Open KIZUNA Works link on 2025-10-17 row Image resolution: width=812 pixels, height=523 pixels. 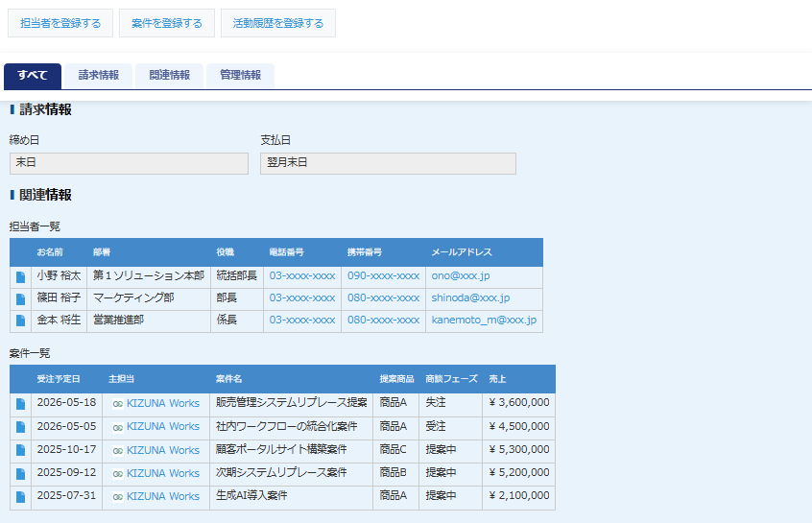(162, 450)
